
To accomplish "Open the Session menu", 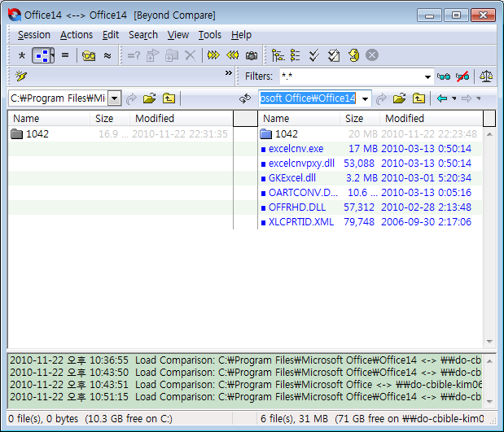I will [x=33, y=35].
